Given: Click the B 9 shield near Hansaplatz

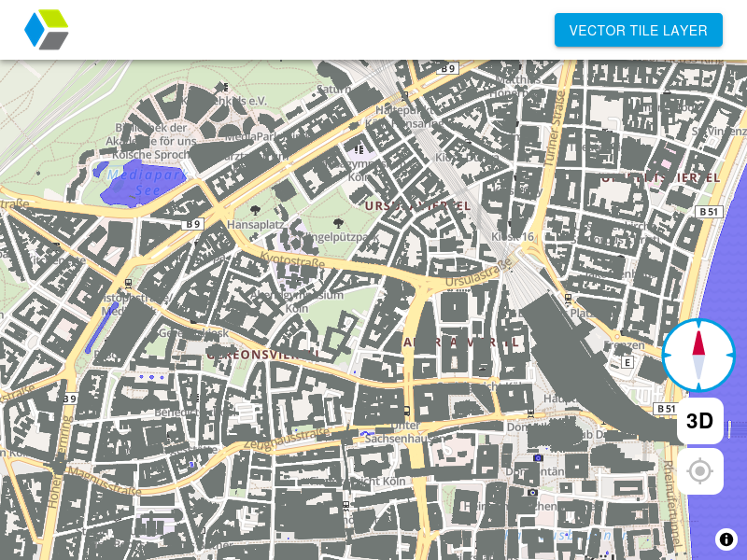Looking at the screenshot, I should pos(193,224).
